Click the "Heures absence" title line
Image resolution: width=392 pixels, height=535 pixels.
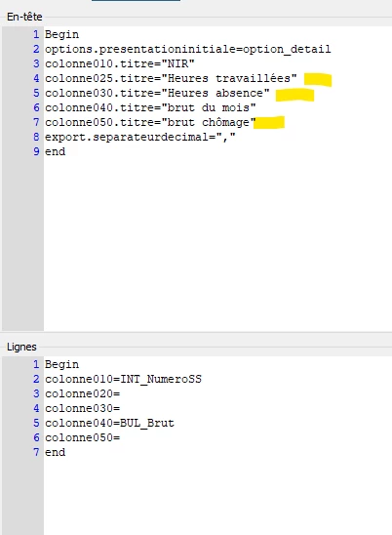click(x=157, y=93)
